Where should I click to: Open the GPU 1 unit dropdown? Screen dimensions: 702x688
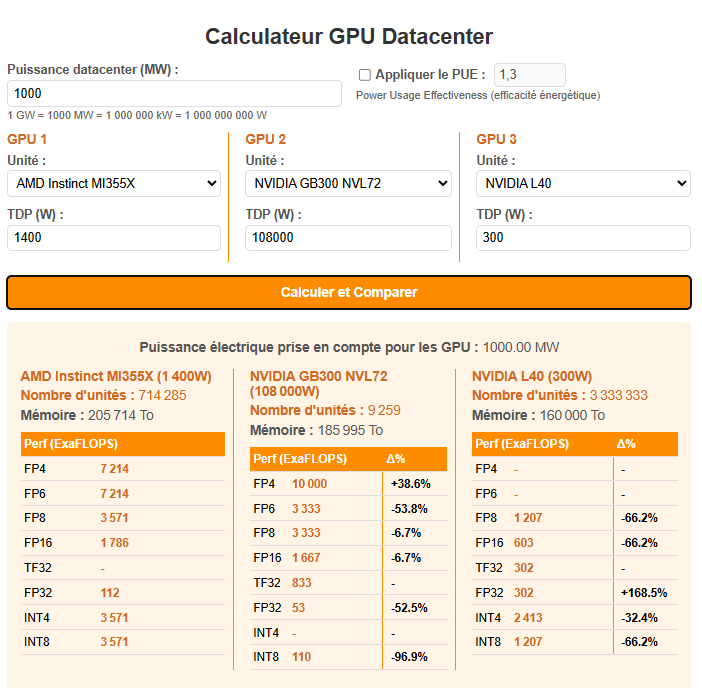click(x=114, y=183)
